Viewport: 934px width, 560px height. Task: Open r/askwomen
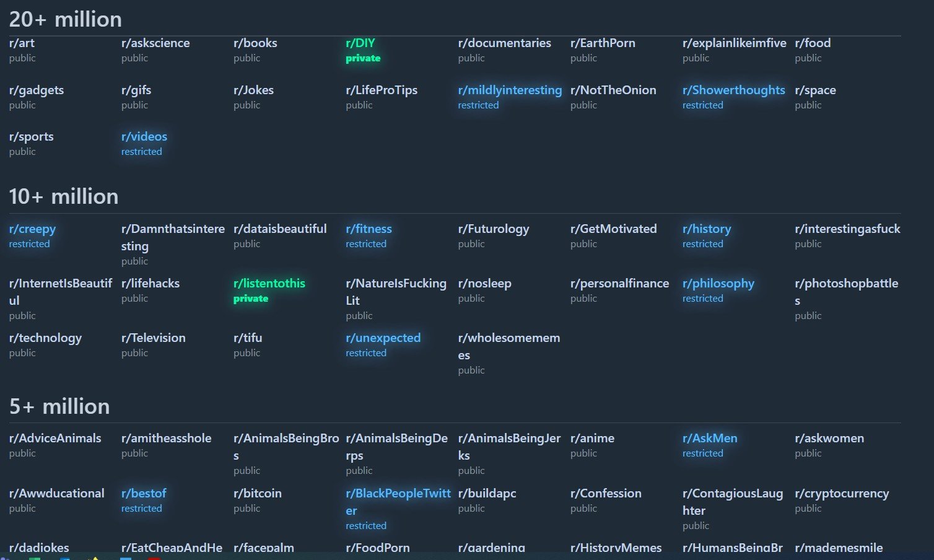point(829,439)
